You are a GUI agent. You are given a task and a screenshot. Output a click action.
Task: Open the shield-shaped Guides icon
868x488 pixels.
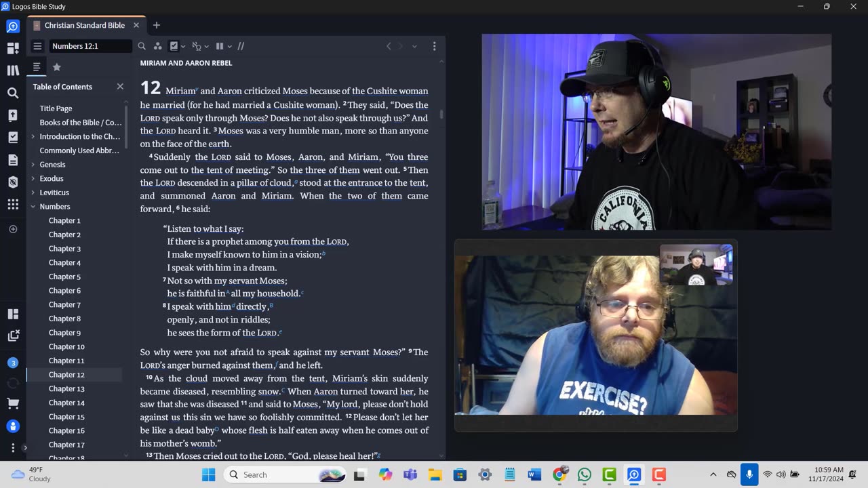tap(13, 182)
